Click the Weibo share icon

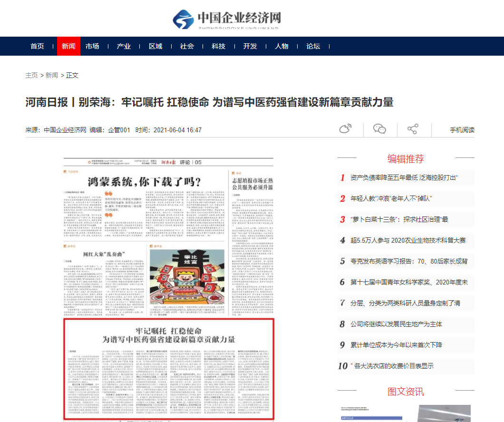[x=345, y=129]
